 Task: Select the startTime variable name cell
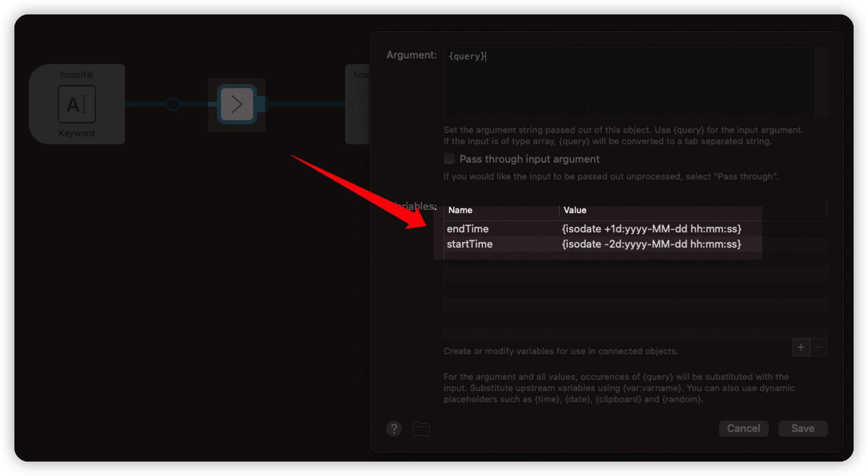click(469, 244)
